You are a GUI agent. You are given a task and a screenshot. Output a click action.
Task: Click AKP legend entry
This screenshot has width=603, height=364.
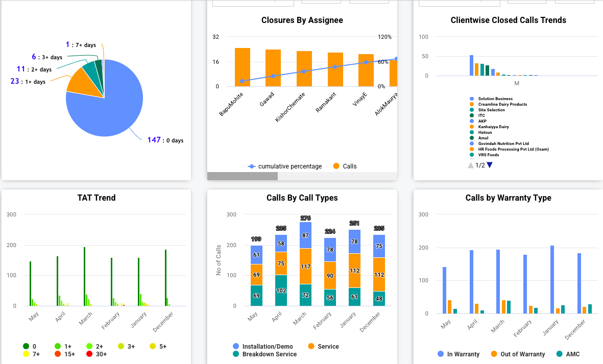[x=478, y=121]
